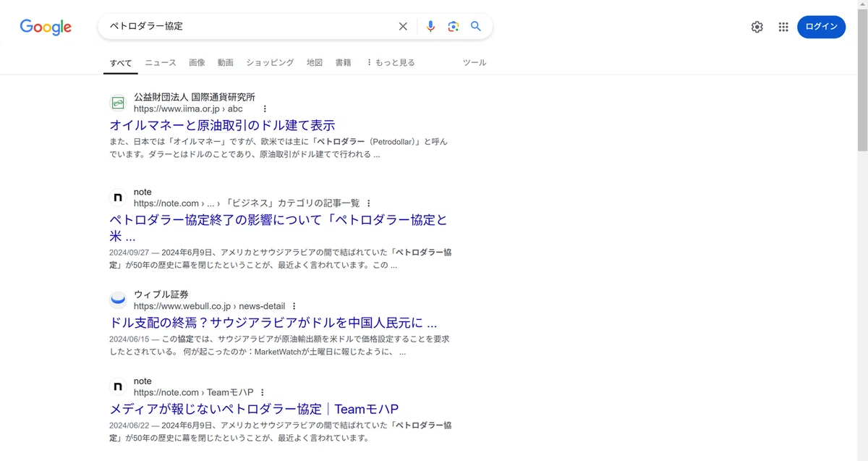Click the ウィブル証券 site name
868x461 pixels.
coord(161,295)
